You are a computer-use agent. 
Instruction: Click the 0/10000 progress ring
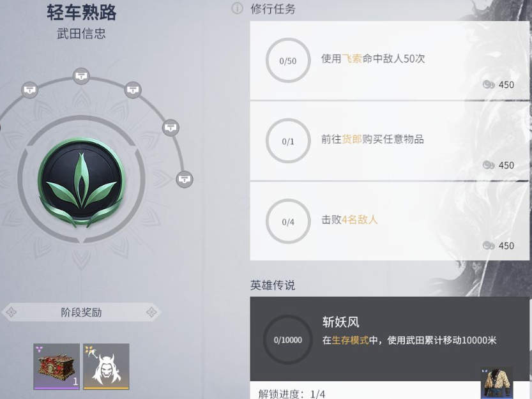point(288,340)
